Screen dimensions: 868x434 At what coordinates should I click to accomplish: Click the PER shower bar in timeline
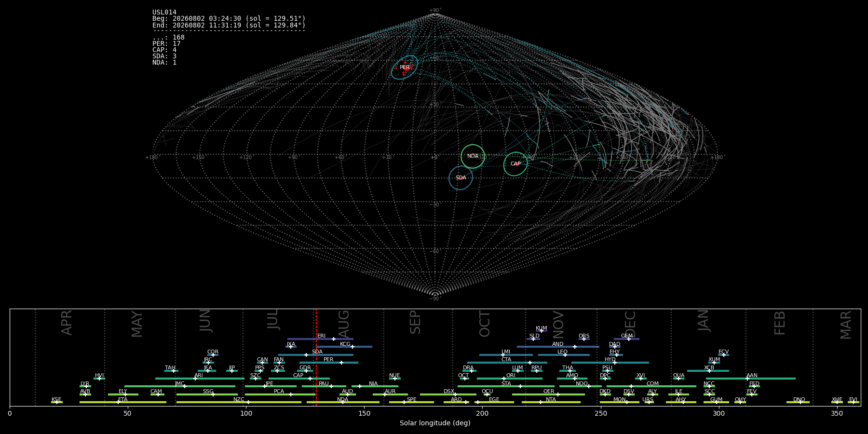pyautogui.click(x=329, y=363)
